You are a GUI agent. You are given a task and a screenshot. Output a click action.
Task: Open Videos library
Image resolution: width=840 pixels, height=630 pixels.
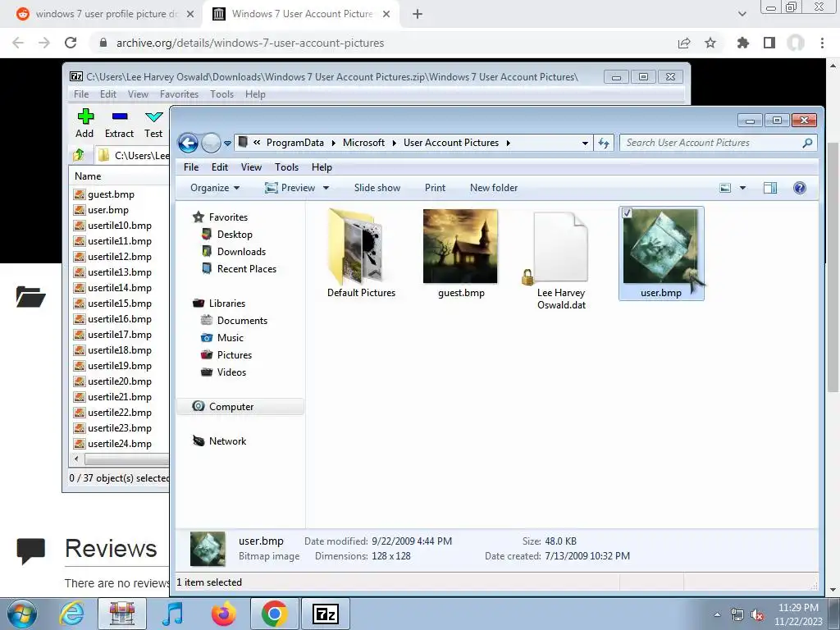[x=231, y=372]
